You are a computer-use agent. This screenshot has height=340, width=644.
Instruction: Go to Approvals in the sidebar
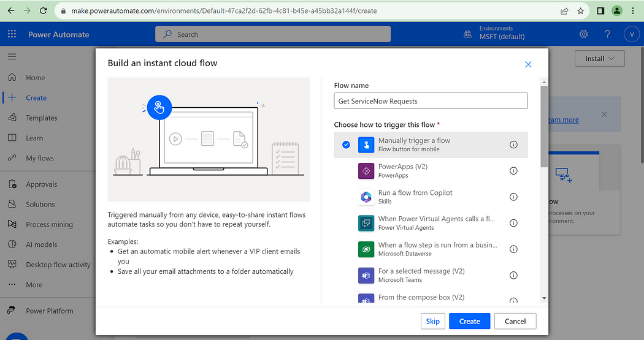[x=42, y=184]
